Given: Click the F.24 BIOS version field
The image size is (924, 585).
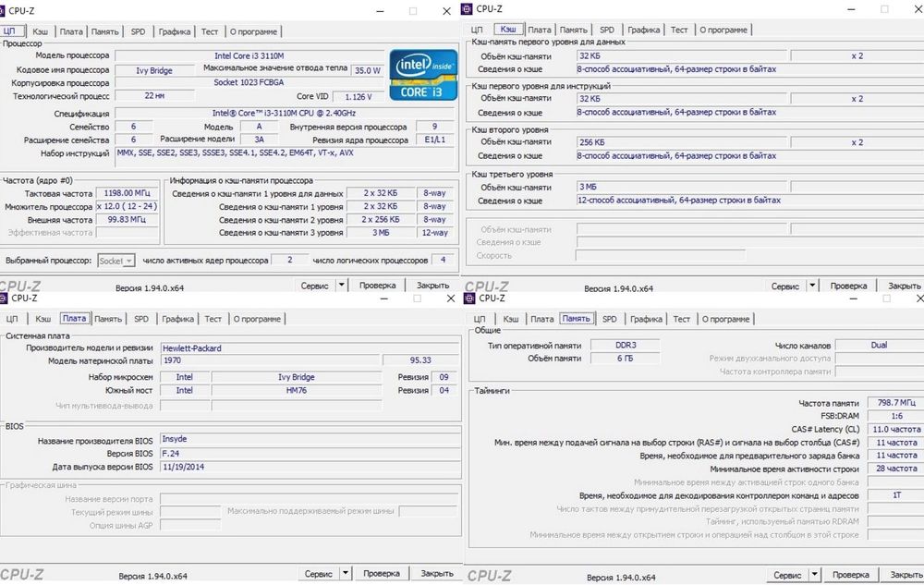Looking at the screenshot, I should [x=310, y=454].
